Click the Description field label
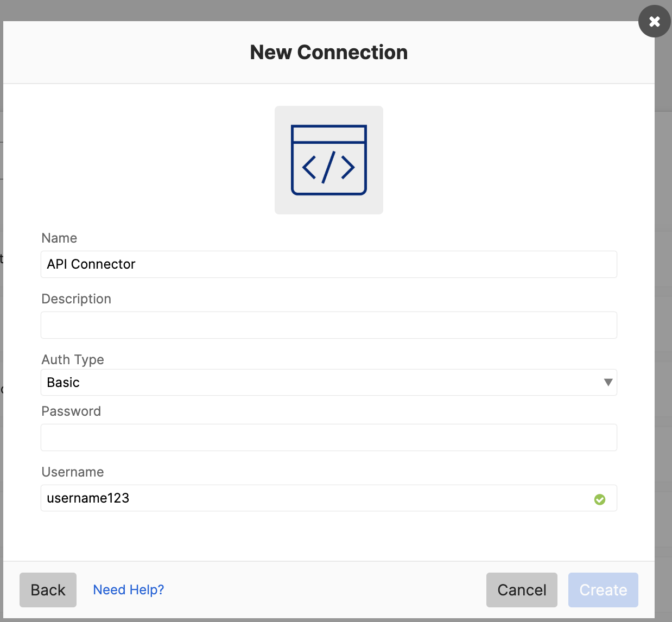The image size is (672, 622). pos(76,299)
